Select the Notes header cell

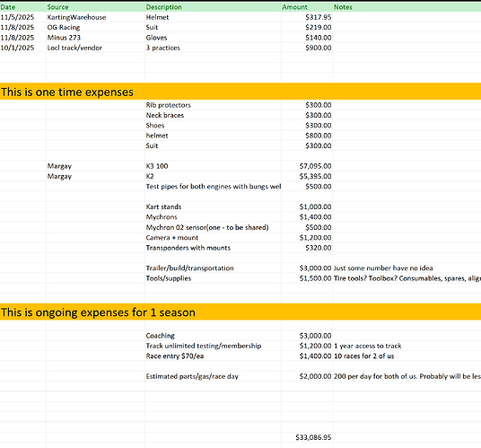point(407,7)
